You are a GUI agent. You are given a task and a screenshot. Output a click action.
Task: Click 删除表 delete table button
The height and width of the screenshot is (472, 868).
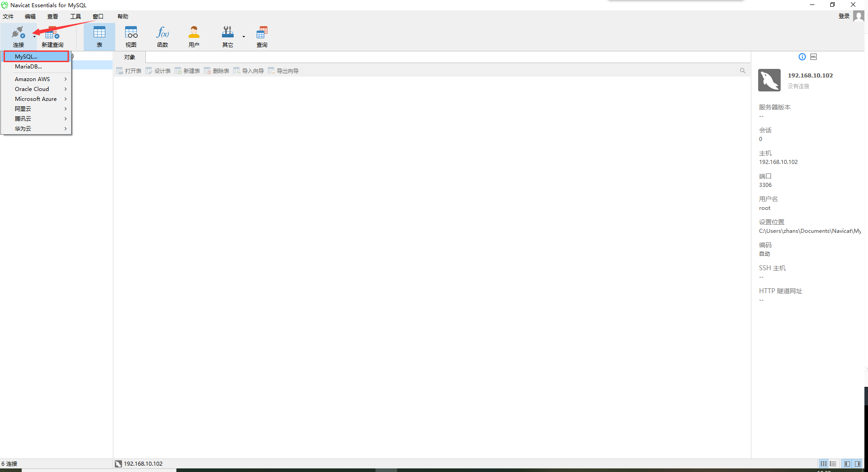(x=217, y=71)
